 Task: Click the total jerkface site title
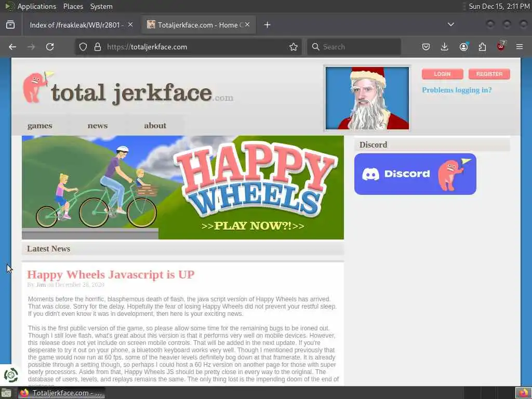click(x=142, y=93)
